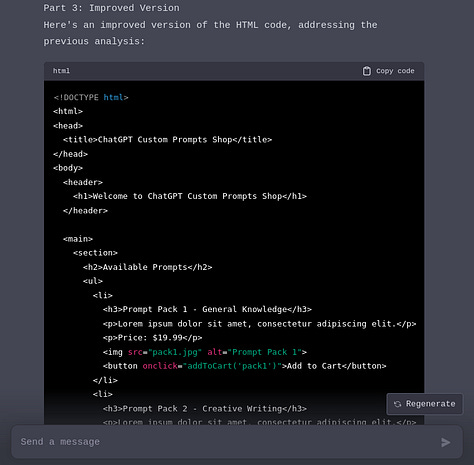Image resolution: width=474 pixels, height=465 pixels.
Task: Click the Copy code label
Action: tap(395, 71)
